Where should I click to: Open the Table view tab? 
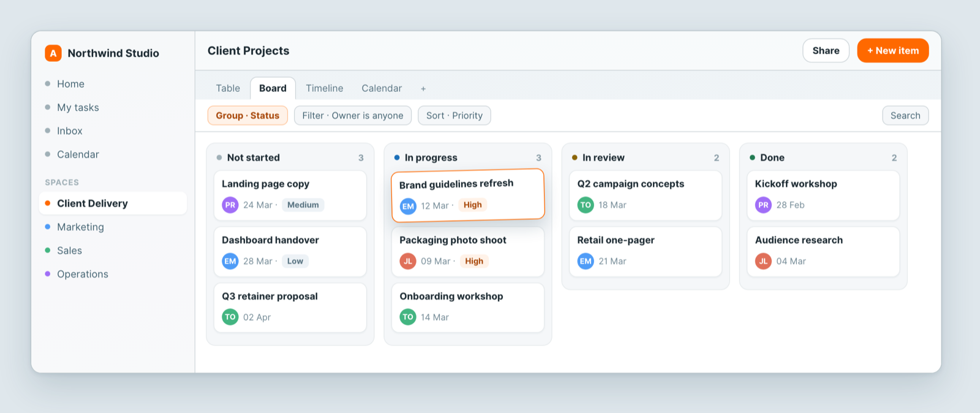coord(228,88)
